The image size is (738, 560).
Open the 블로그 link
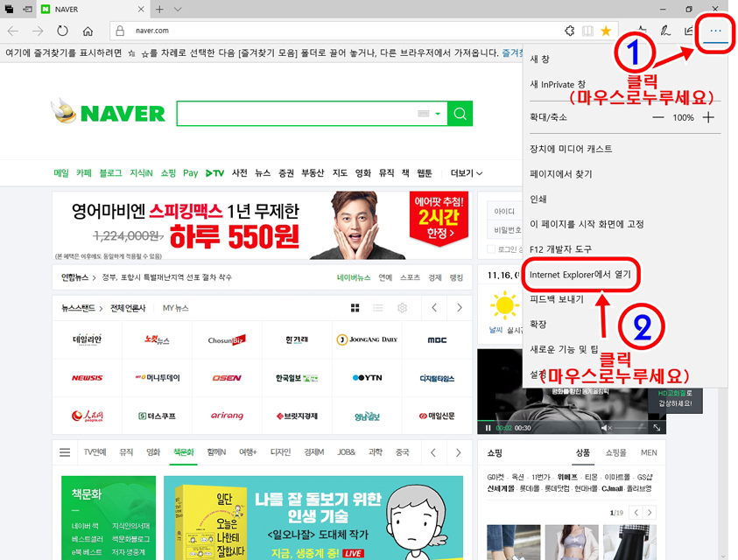[110, 173]
